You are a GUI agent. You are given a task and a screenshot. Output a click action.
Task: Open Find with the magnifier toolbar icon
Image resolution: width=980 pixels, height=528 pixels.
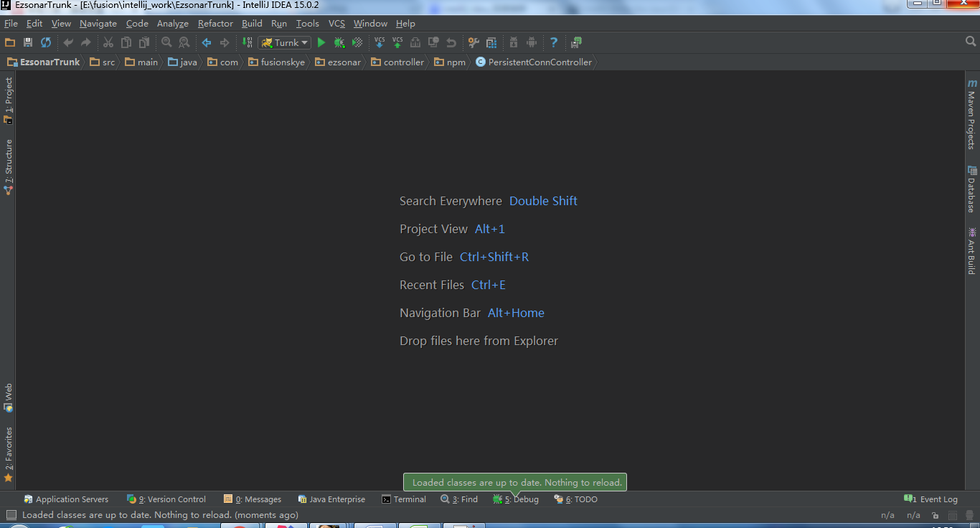click(166, 42)
